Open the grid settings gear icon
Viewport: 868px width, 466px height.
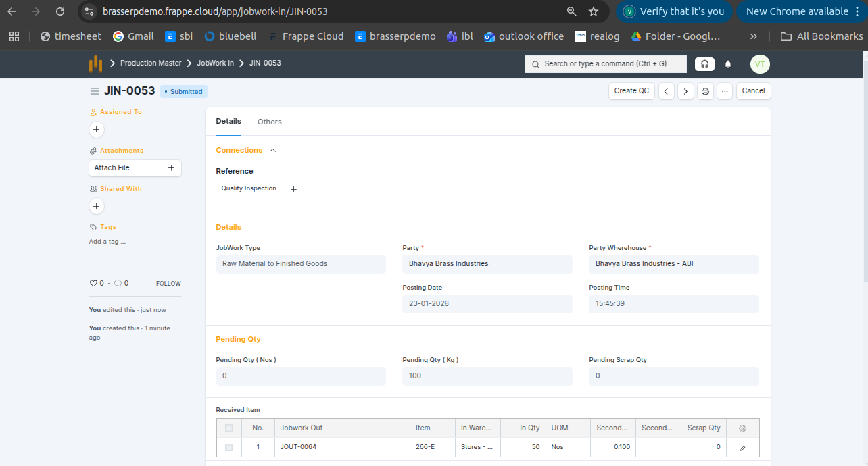742,428
